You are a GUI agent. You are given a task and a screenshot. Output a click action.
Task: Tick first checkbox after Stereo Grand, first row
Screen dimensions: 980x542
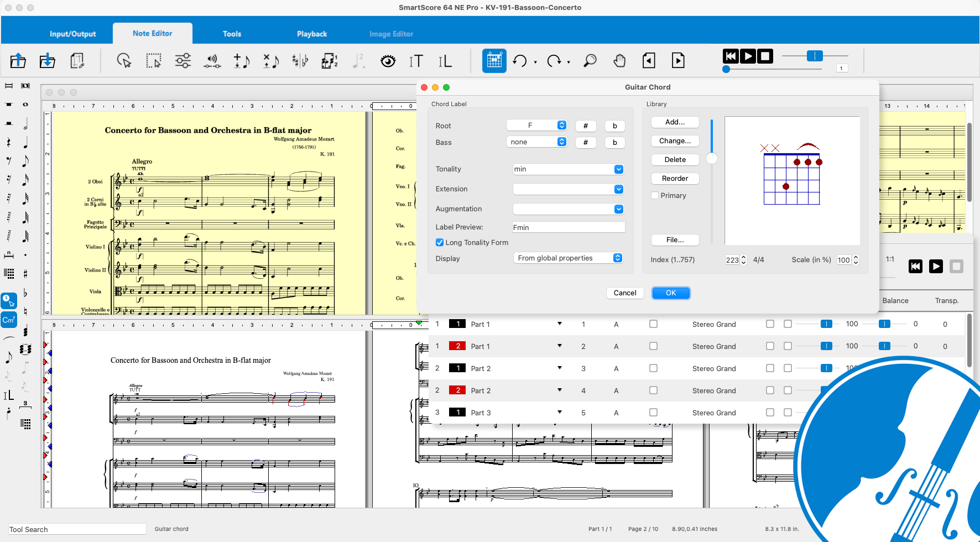770,324
